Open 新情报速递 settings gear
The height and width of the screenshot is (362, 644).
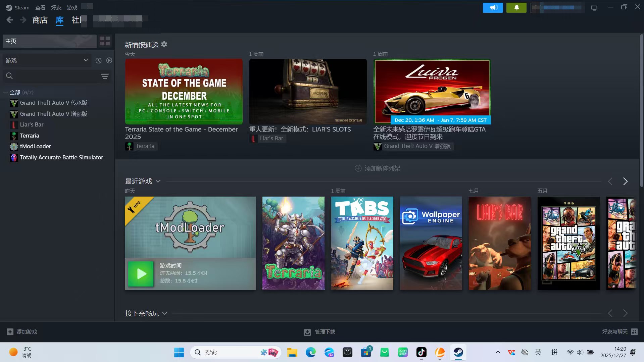pyautogui.click(x=164, y=44)
